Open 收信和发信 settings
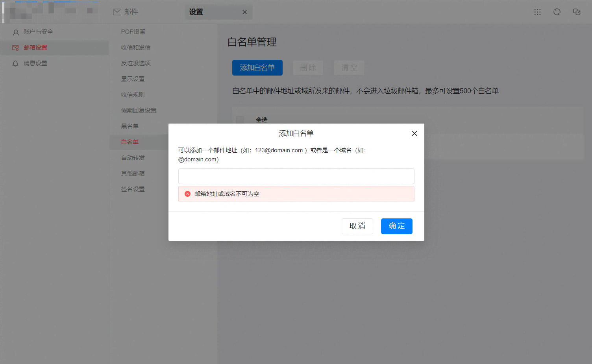This screenshot has height=364, width=592. coord(136,47)
